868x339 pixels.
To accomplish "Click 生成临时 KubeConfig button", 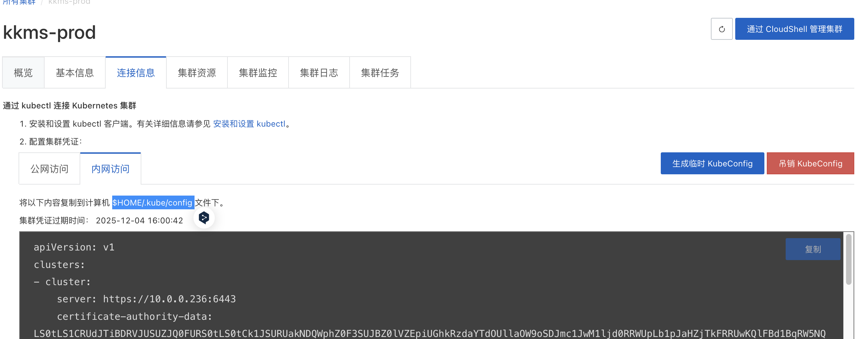I will tap(712, 163).
